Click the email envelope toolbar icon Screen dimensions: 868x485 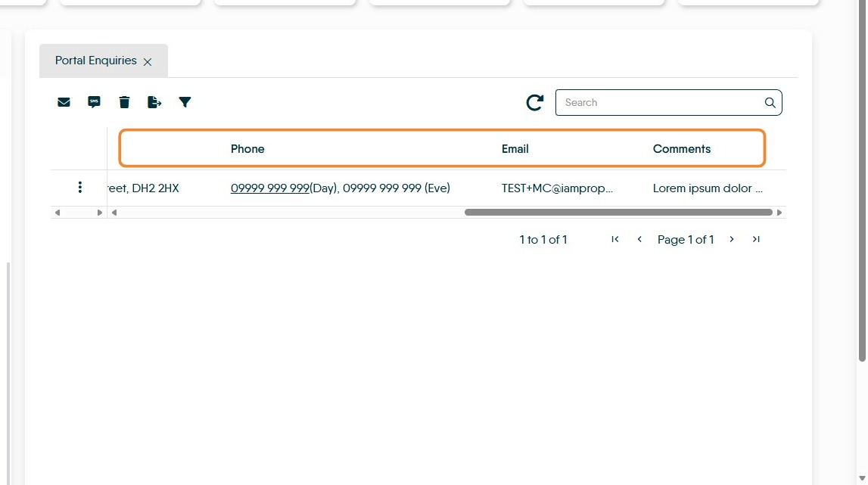[64, 102]
